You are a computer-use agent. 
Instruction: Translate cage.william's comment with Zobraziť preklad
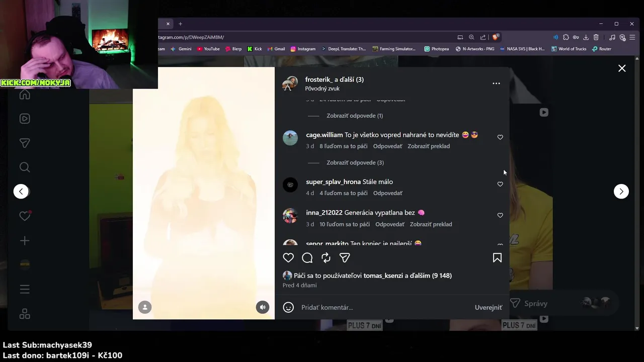(429, 146)
